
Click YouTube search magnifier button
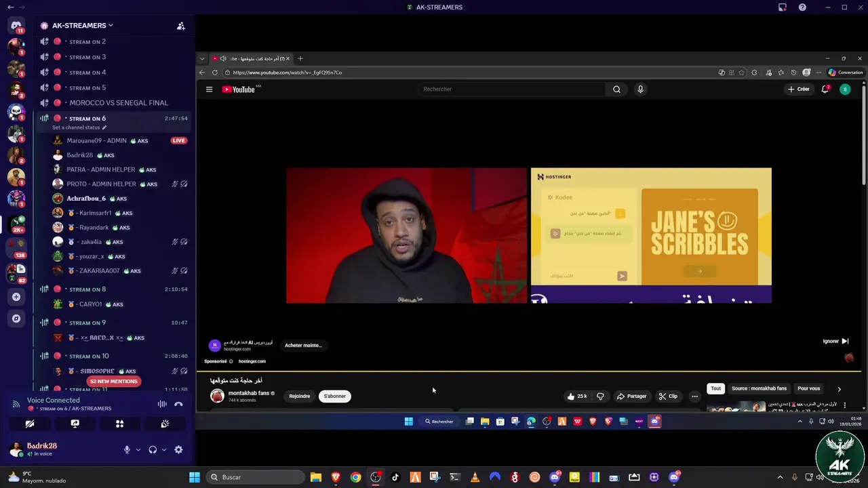616,89
